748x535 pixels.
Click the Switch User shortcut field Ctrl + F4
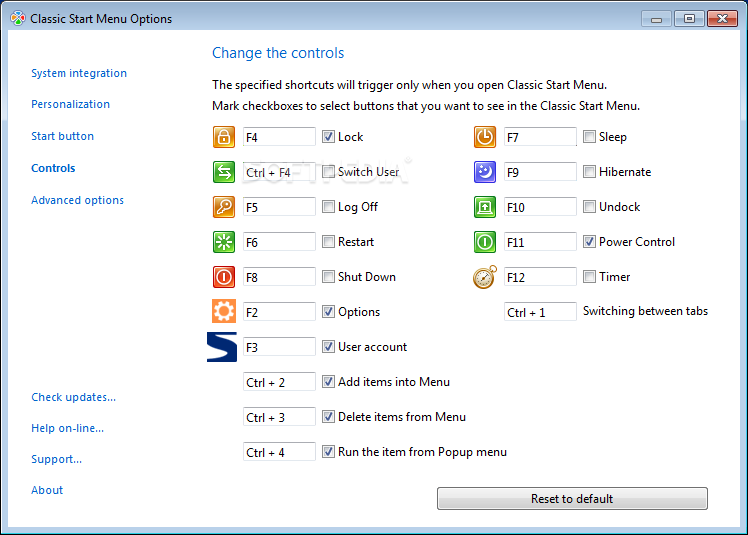pos(279,172)
